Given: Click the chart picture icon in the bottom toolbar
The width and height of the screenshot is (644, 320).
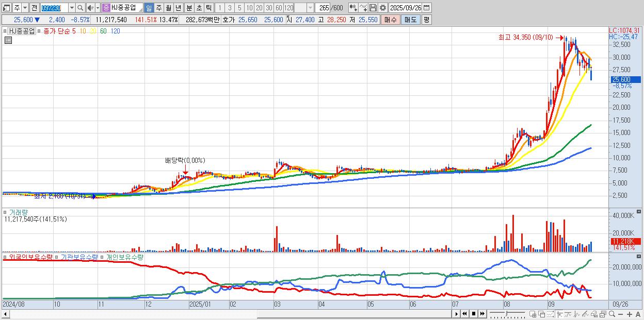Looking at the screenshot, I should [x=603, y=314].
